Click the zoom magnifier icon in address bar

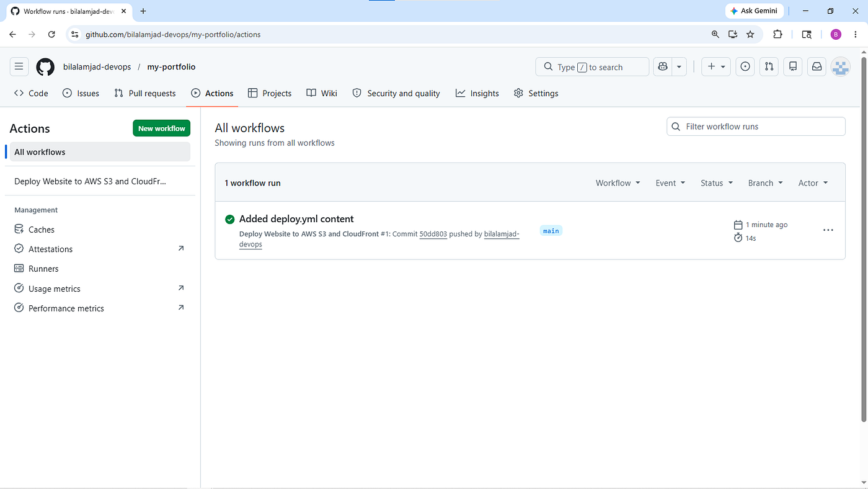click(x=715, y=35)
